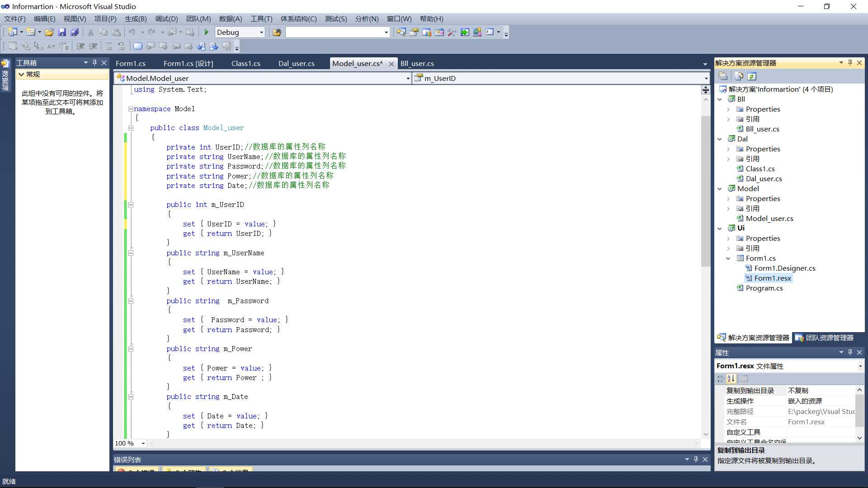Collapse the Form1.cs tree node

coord(728,258)
